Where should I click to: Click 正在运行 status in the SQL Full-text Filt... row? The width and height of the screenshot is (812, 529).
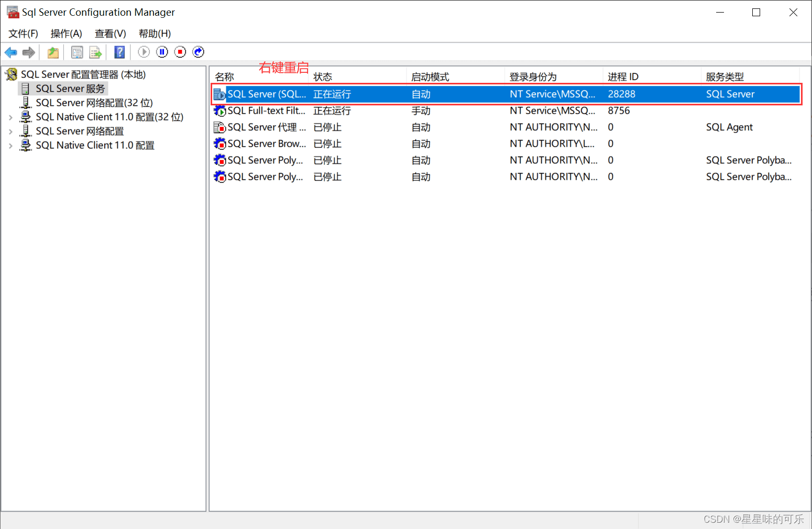(332, 111)
